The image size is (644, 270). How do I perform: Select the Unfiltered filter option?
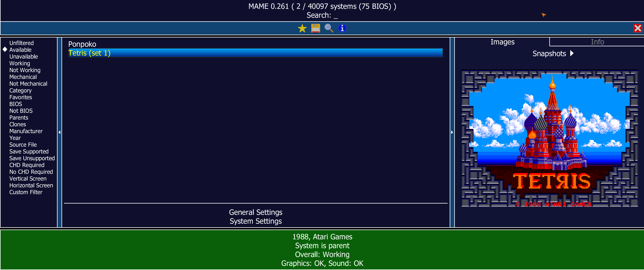tap(22, 43)
